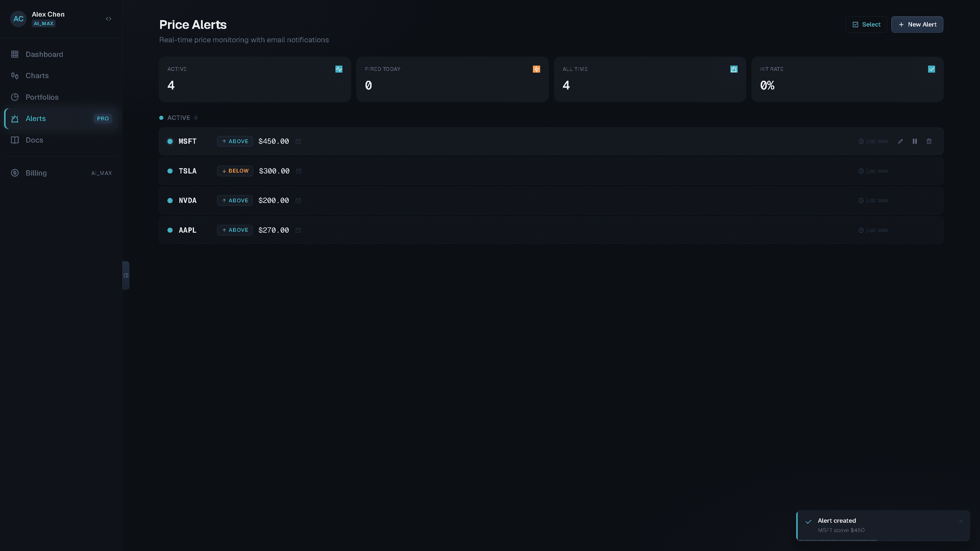Click the New Alert button
Viewport: 980px width, 551px height.
917,24
